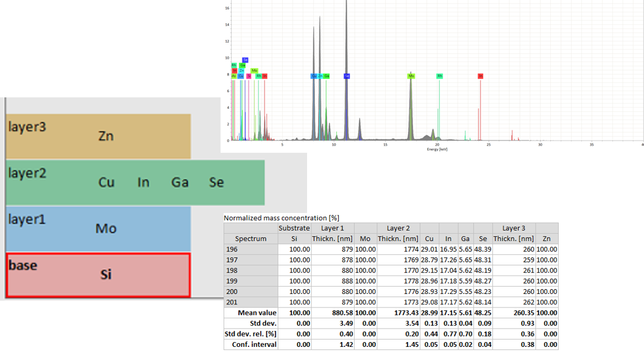Select the layer2 Cu In Ga Se block
644x353 pixels.
coord(134,182)
